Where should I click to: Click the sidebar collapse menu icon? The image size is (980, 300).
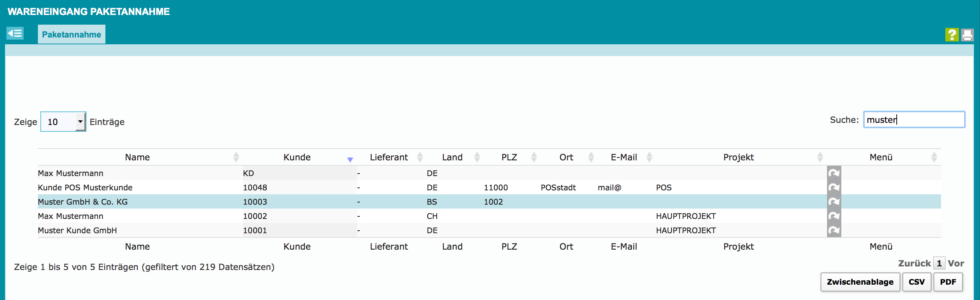coord(15,34)
